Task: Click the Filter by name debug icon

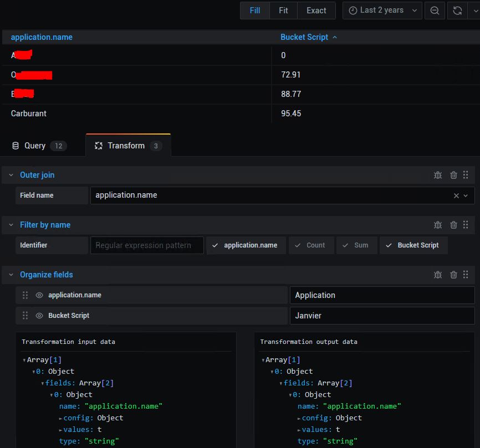Action: [438, 225]
